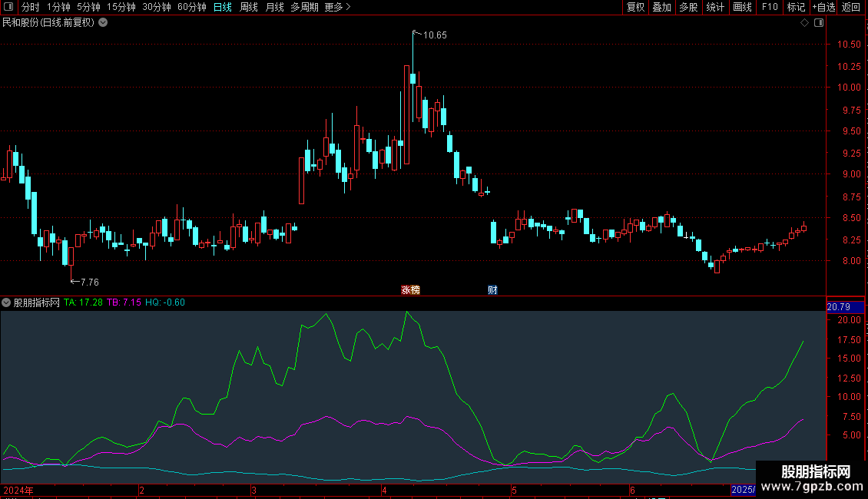Select the 5分钟 period
The image size is (868, 499).
(x=88, y=7)
